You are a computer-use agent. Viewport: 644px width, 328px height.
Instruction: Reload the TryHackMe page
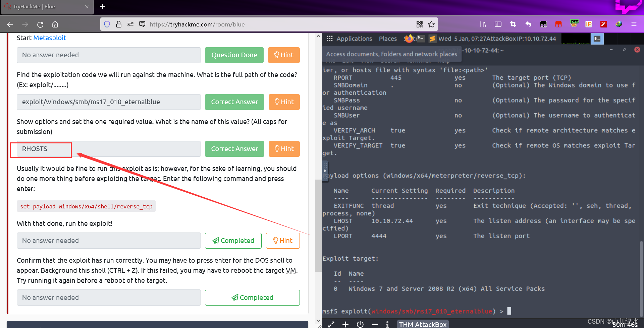(x=40, y=24)
